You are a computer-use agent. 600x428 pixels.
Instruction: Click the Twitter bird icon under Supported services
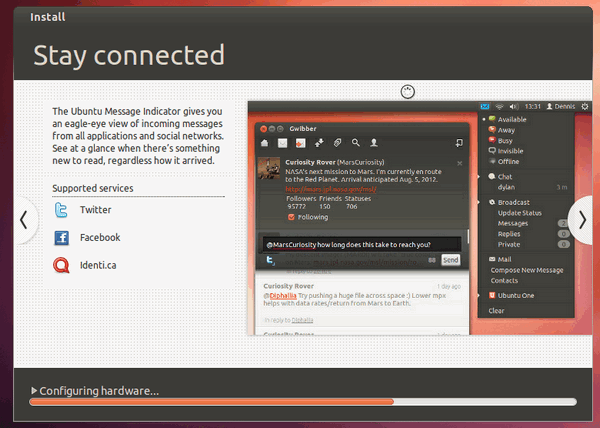(x=62, y=211)
